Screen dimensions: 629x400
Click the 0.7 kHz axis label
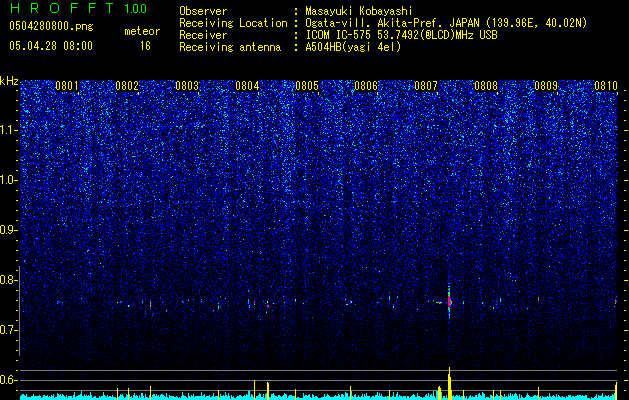pyautogui.click(x=9, y=330)
